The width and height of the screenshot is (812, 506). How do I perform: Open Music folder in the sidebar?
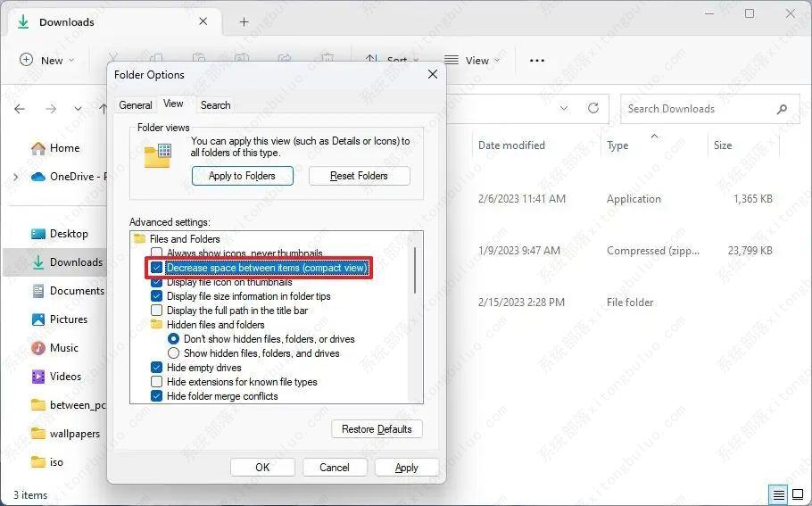pyautogui.click(x=63, y=348)
